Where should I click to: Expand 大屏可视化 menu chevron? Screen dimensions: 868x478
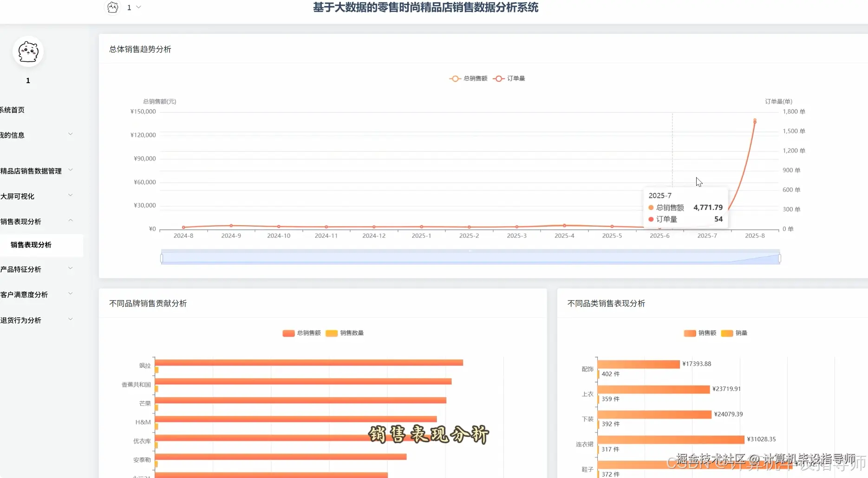click(x=71, y=195)
